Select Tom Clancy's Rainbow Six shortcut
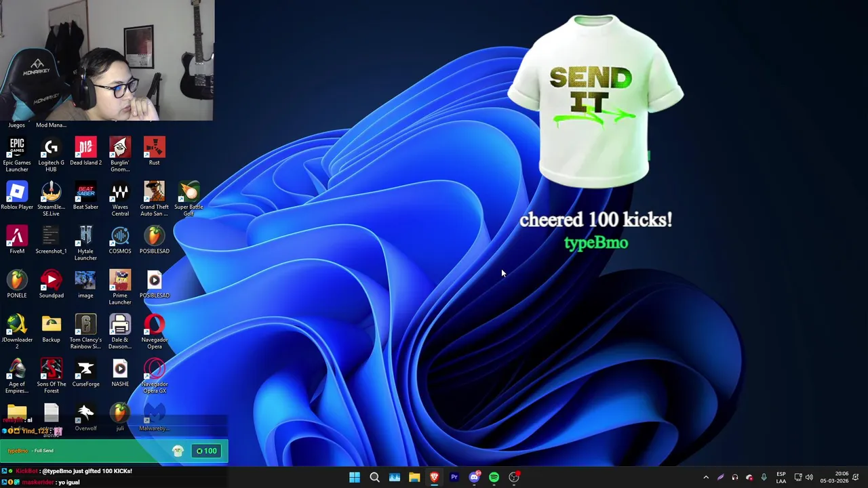 85,331
